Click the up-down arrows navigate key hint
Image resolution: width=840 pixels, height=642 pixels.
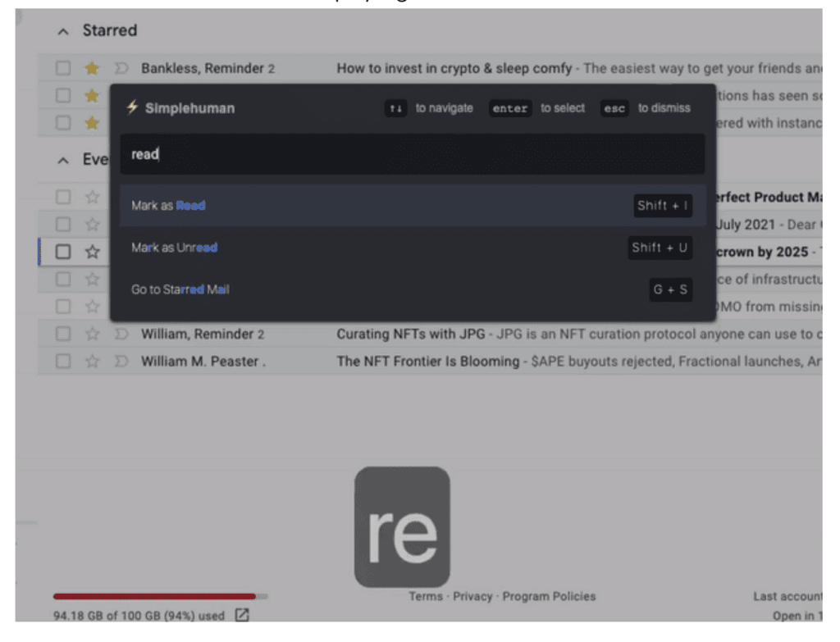pos(395,108)
